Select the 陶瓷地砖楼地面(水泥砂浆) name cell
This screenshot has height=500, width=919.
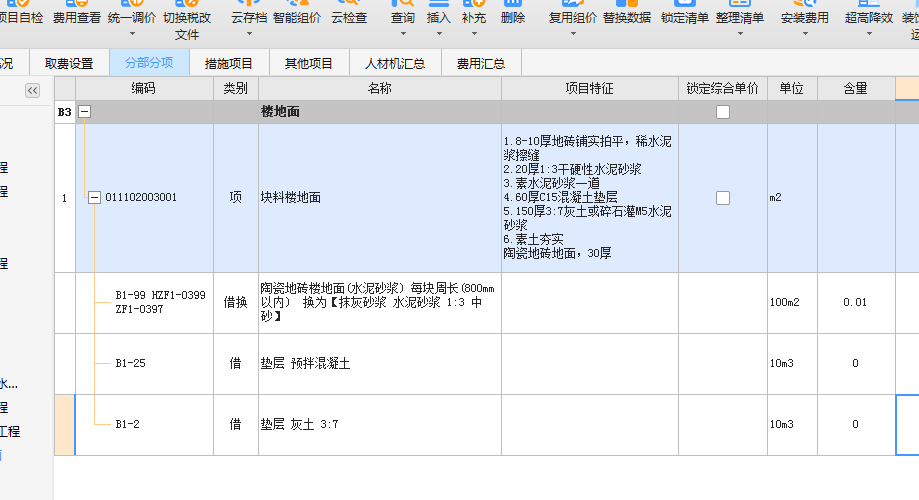tap(380, 302)
